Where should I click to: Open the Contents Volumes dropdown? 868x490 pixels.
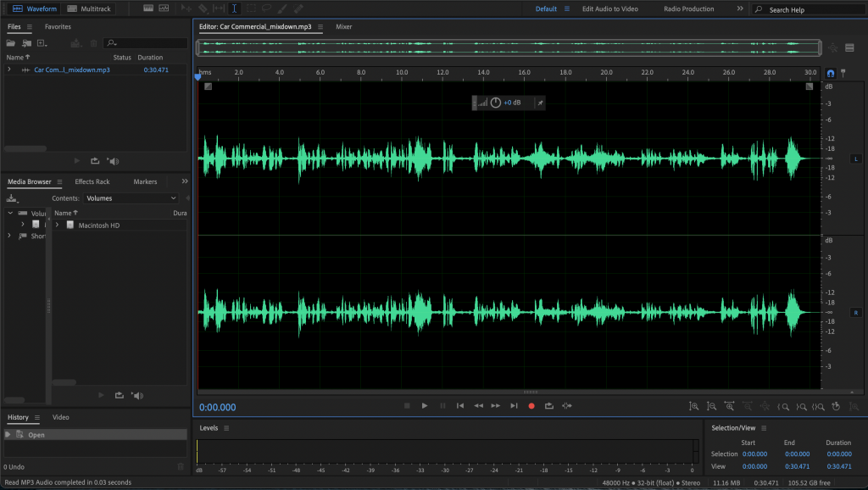click(x=131, y=198)
